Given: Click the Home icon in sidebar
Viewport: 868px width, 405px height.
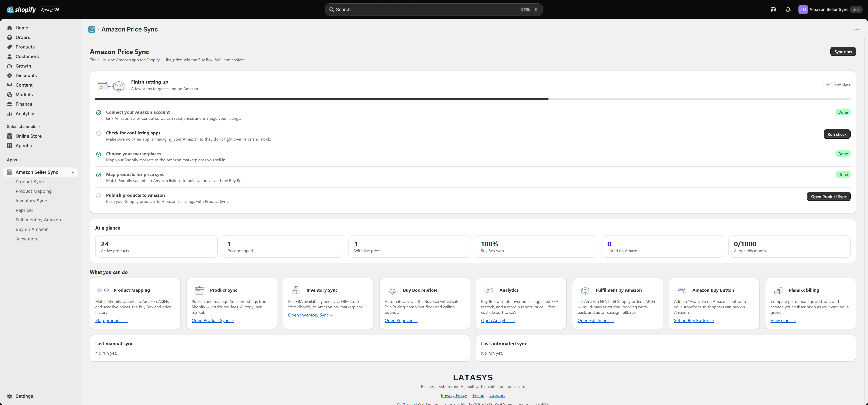Looking at the screenshot, I should [9, 28].
